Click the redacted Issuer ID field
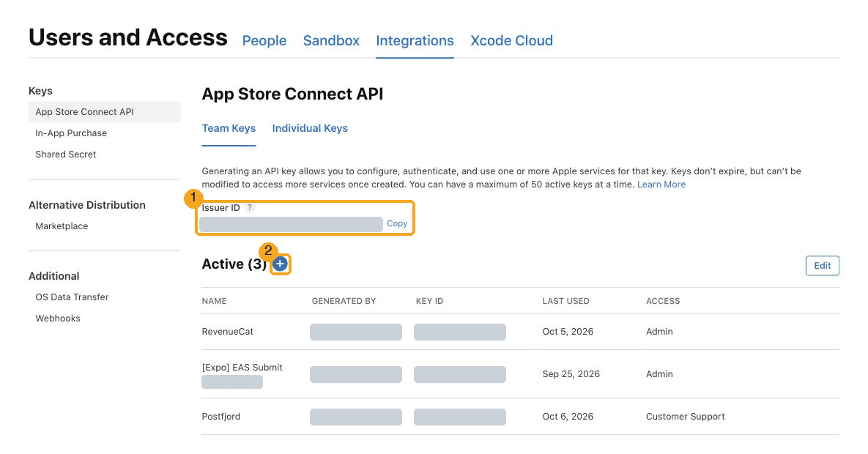 click(x=292, y=224)
